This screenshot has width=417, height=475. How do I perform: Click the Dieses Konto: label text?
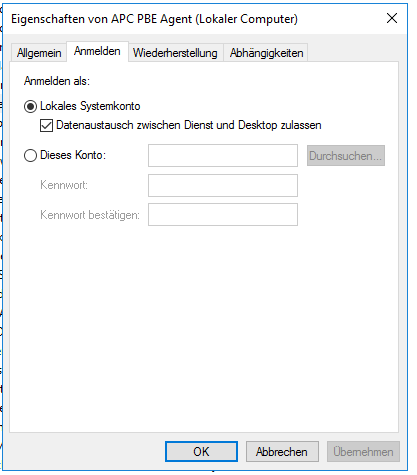[x=73, y=155]
